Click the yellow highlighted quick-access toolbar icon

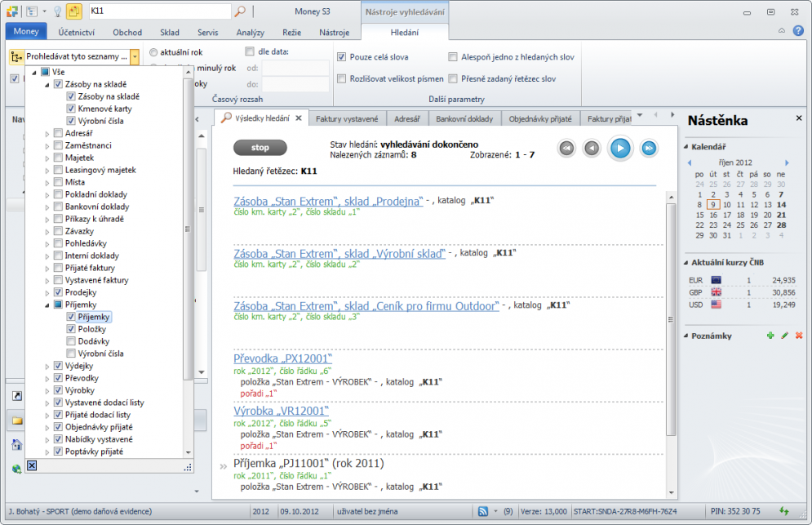point(74,11)
